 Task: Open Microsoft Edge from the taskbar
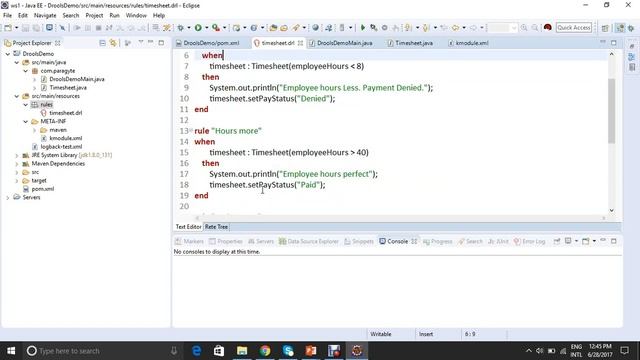[x=196, y=351]
